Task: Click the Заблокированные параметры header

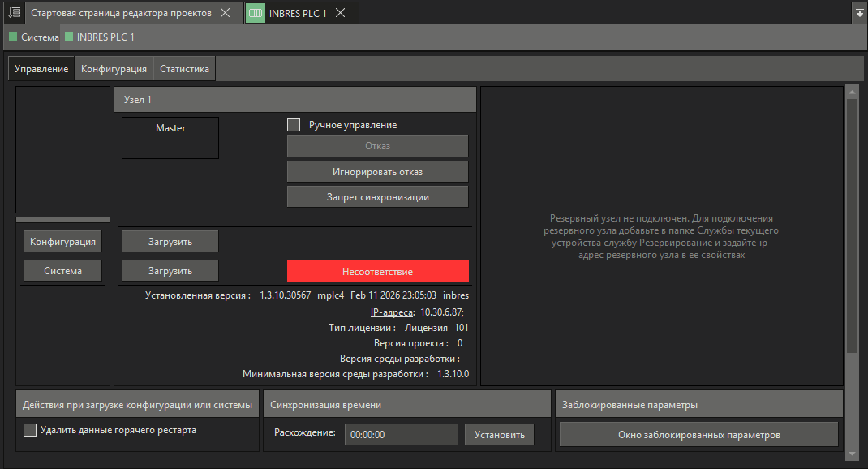Action: coord(699,405)
